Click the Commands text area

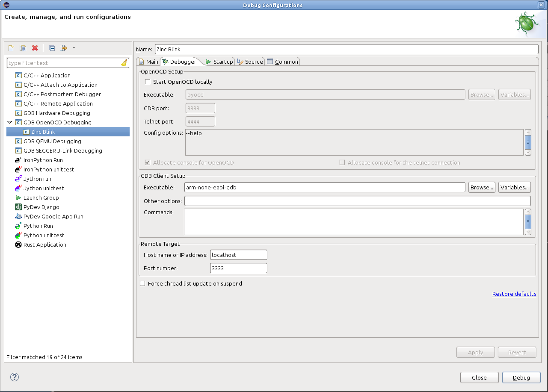[x=354, y=222]
